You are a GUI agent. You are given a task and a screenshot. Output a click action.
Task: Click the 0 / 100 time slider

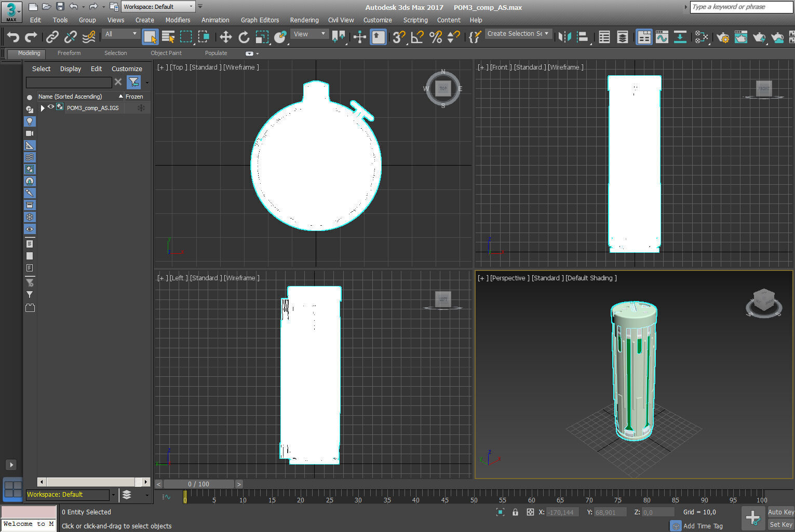(x=199, y=484)
